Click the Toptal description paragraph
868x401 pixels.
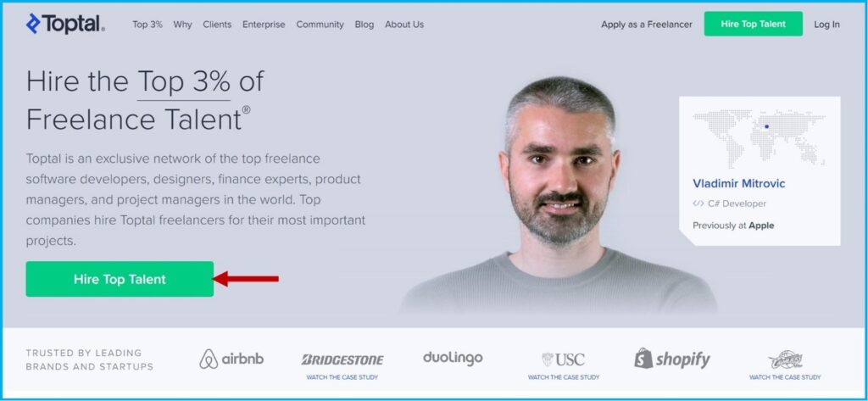pos(196,199)
